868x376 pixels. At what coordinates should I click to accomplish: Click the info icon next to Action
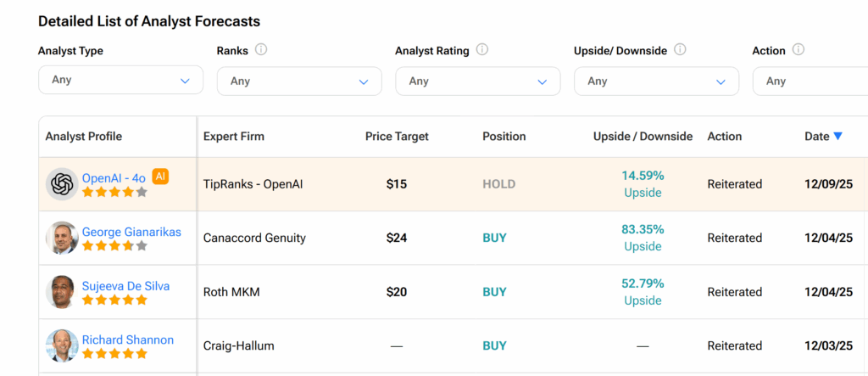(798, 50)
